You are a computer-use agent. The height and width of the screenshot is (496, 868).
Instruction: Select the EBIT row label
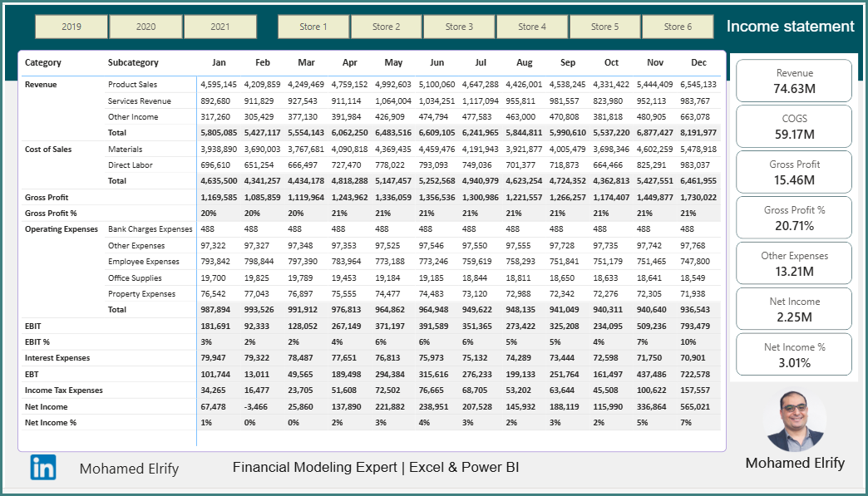[x=33, y=327]
